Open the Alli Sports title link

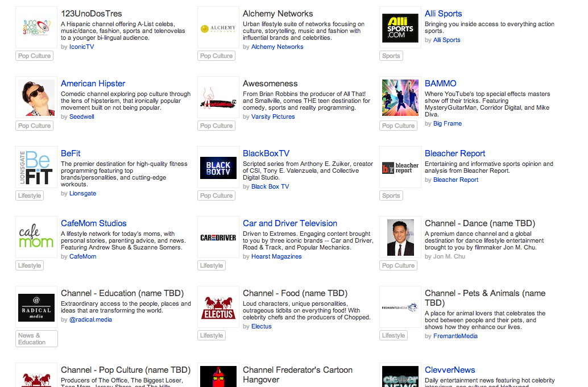pyautogui.click(x=443, y=14)
